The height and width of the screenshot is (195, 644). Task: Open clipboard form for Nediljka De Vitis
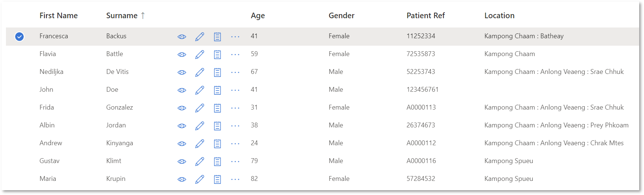coord(217,72)
